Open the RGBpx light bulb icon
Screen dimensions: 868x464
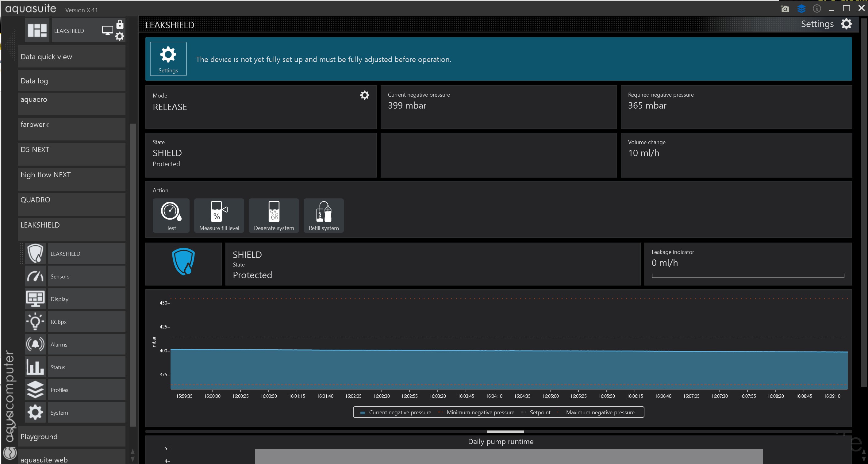click(35, 321)
